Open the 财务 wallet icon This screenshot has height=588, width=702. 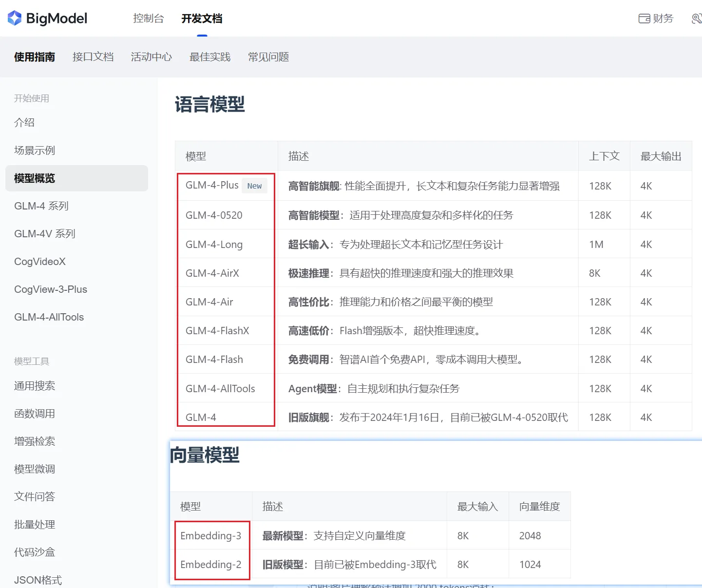click(645, 19)
